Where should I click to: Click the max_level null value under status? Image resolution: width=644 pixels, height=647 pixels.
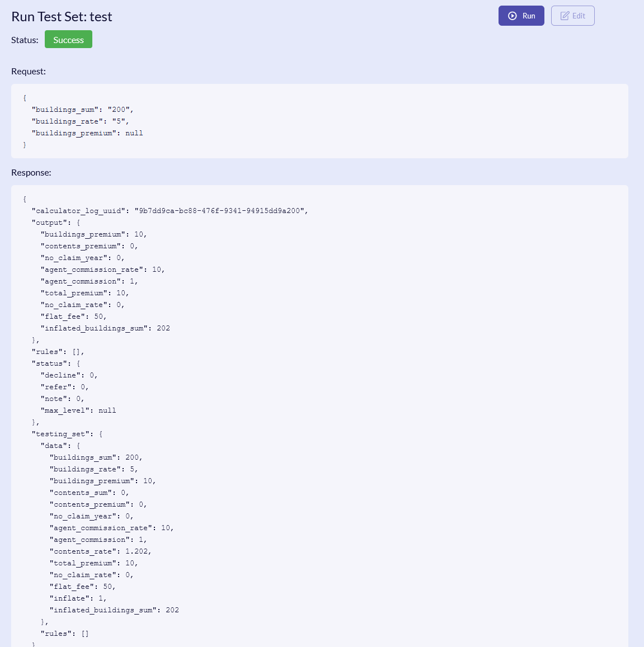107,410
